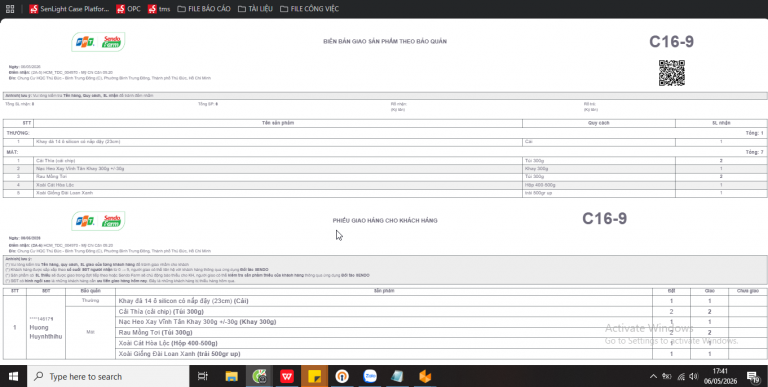
Task: Show hidden system tray icons
Action: pyautogui.click(x=653, y=376)
